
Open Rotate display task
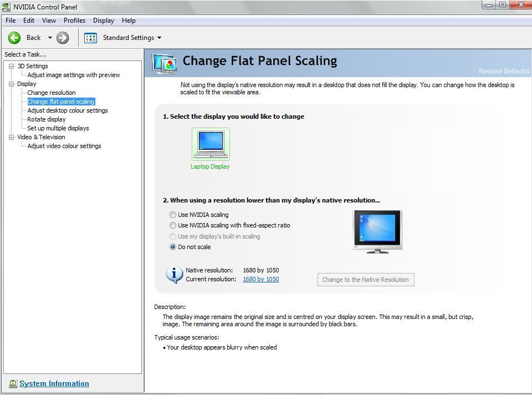47,119
